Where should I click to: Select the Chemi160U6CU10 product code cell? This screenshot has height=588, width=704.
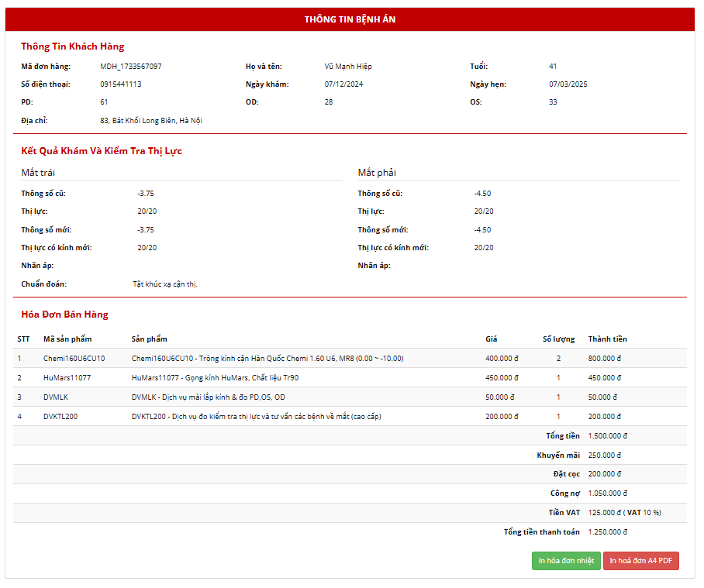point(74,359)
